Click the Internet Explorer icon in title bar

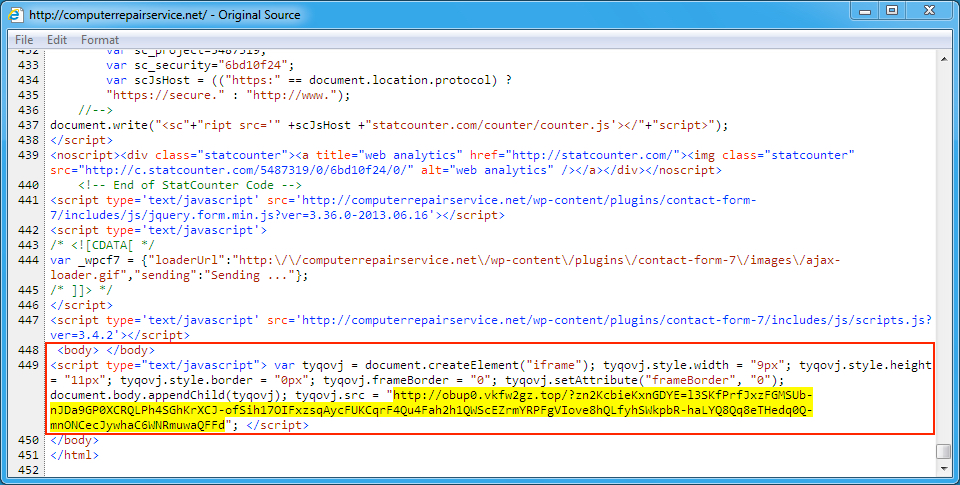tap(16, 14)
